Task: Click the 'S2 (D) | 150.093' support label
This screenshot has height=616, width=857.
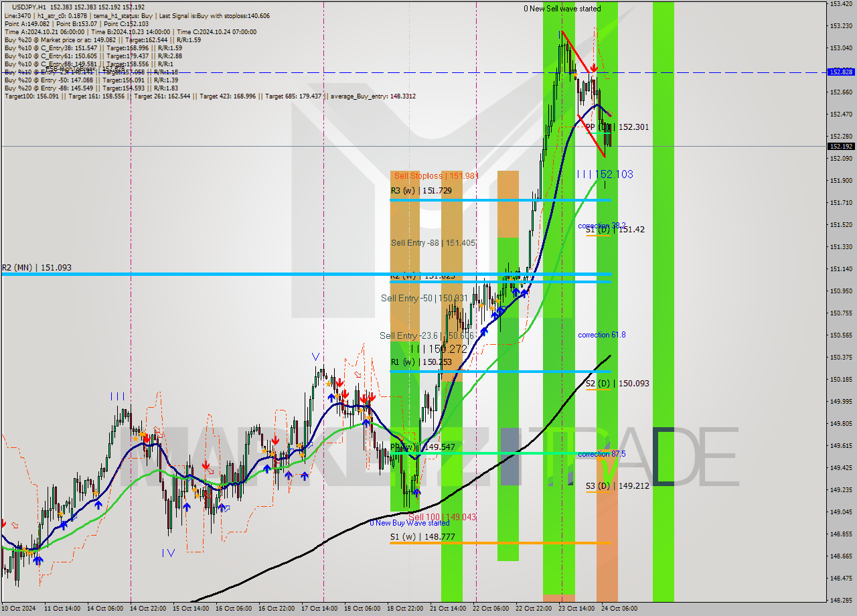Action: (617, 384)
